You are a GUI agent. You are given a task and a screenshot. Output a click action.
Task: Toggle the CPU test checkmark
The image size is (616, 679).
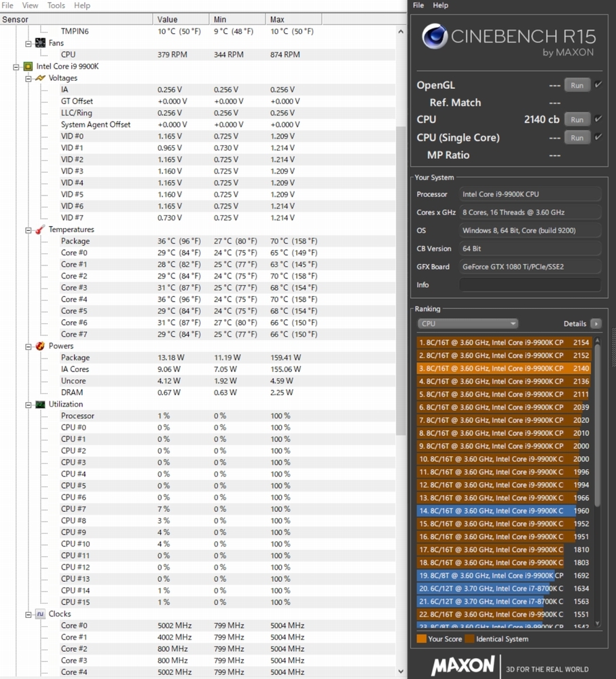click(598, 119)
